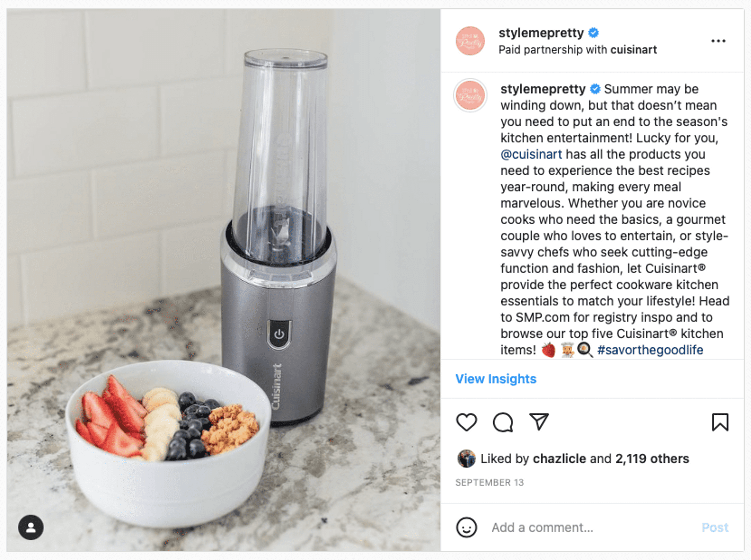Click chazlicle's small liker avatar
Viewport: 751px width, 560px height.
tap(466, 459)
